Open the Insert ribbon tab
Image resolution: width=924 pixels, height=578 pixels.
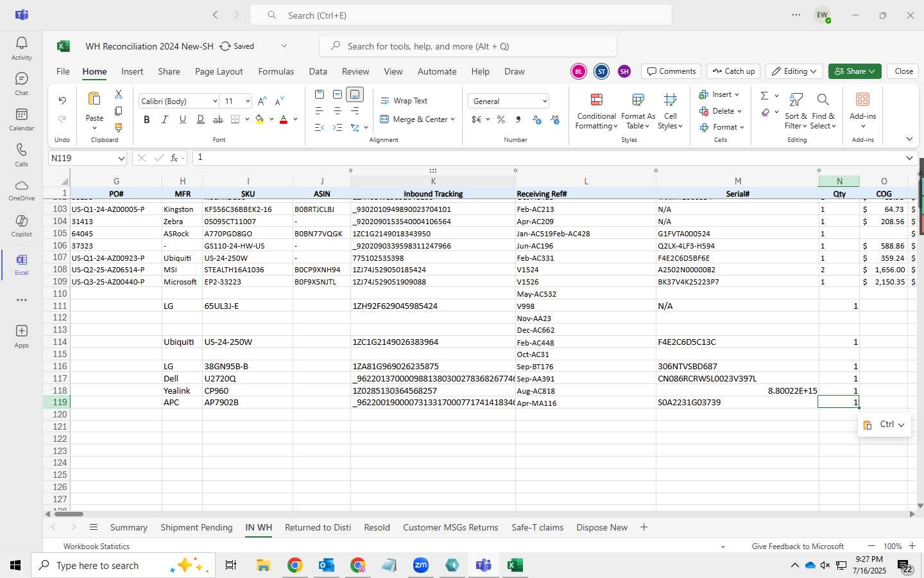pos(132,71)
